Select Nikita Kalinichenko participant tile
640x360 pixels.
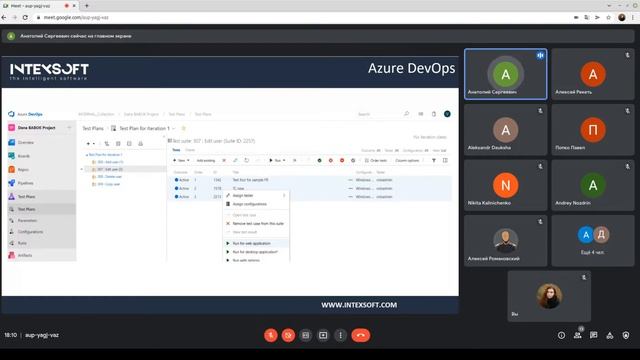(x=506, y=185)
